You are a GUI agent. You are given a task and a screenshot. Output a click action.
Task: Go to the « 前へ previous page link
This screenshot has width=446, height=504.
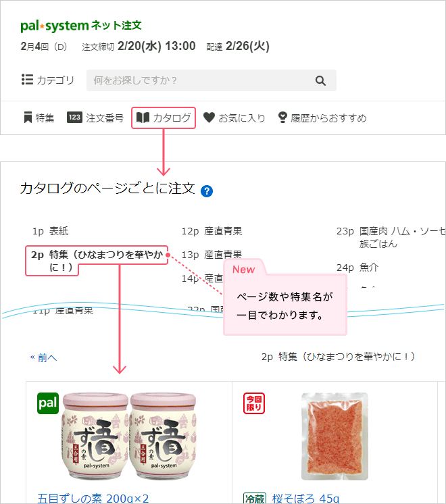pyautogui.click(x=43, y=357)
